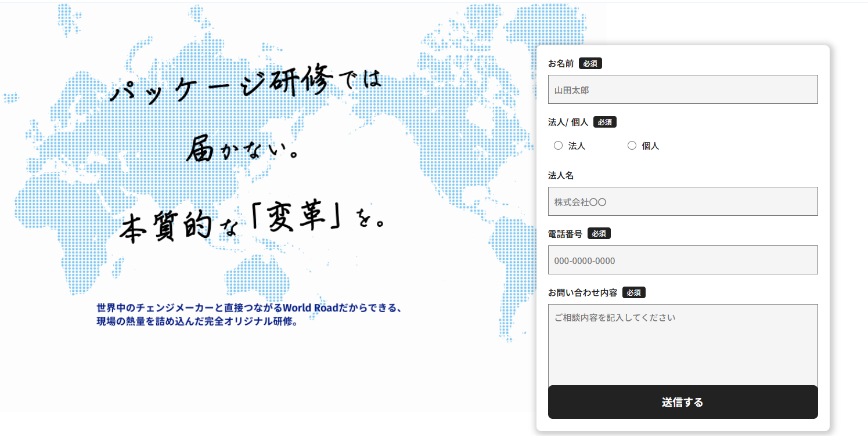Screen dimensions: 868x438
Task: Click the line 世界中のチェンジメーカーと直接つながるWorld Roadだからできる、
Action: pos(250,307)
